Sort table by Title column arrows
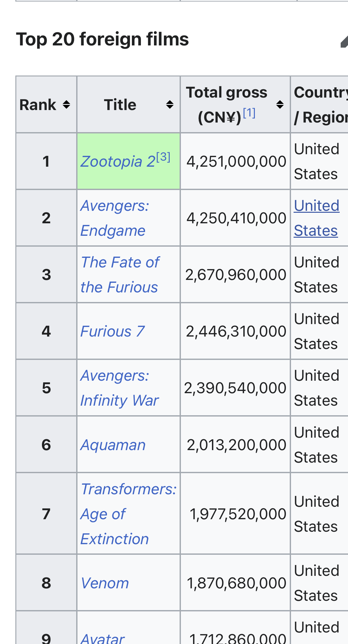348x644 pixels. (170, 105)
